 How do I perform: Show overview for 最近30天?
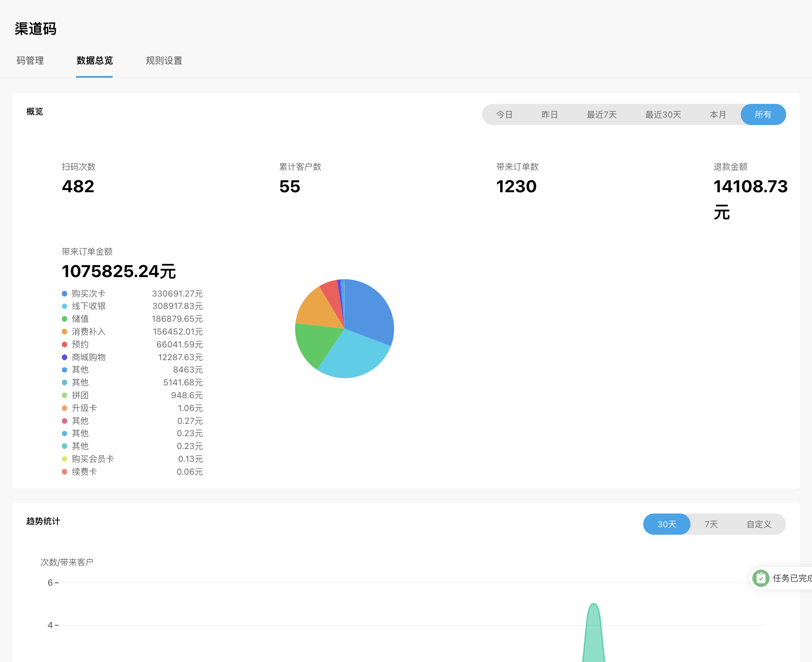[x=663, y=114]
